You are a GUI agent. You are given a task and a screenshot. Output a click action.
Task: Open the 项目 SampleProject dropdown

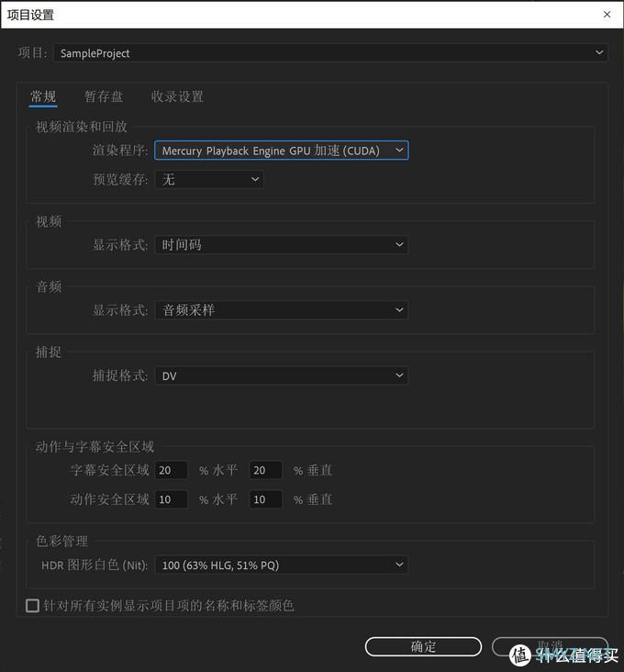pyautogui.click(x=330, y=53)
